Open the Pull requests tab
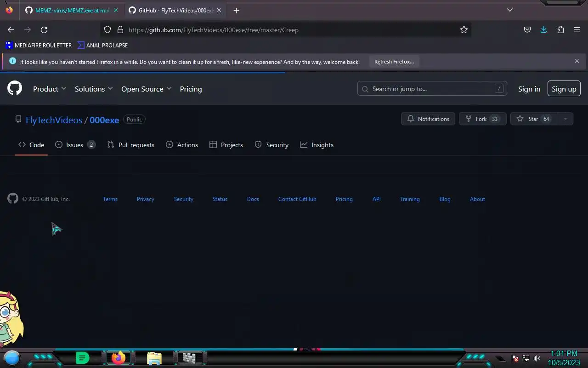Image resolution: width=588 pixels, height=368 pixels. pos(131,144)
